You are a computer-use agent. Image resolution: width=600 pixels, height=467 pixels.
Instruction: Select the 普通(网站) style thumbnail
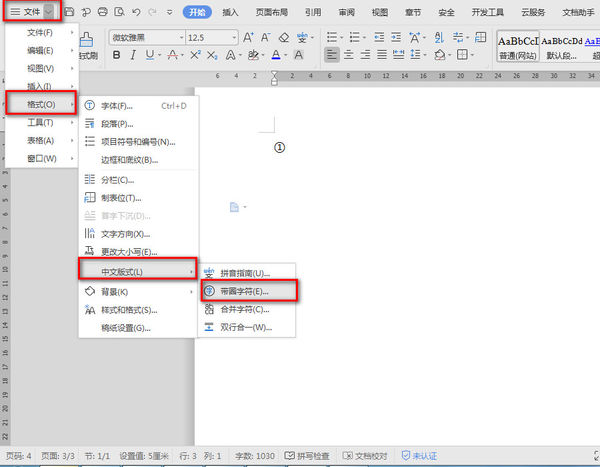point(518,47)
